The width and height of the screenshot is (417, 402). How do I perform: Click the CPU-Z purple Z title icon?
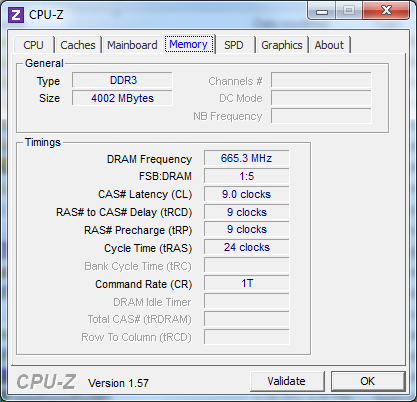(16, 15)
